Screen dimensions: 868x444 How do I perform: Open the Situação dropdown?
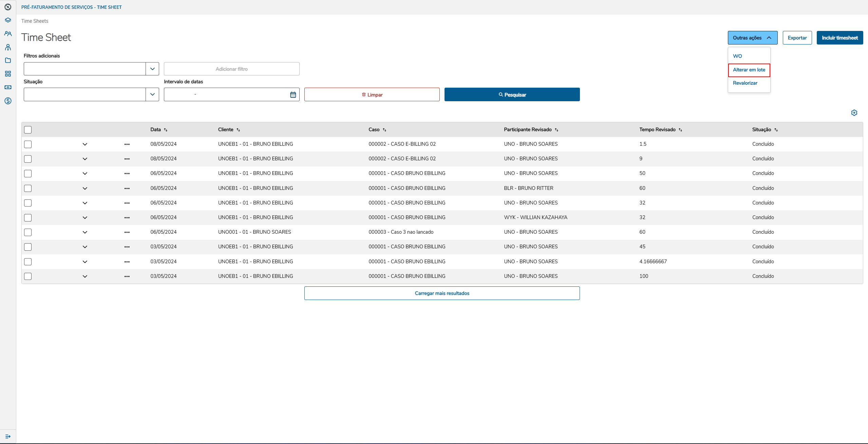pos(152,94)
